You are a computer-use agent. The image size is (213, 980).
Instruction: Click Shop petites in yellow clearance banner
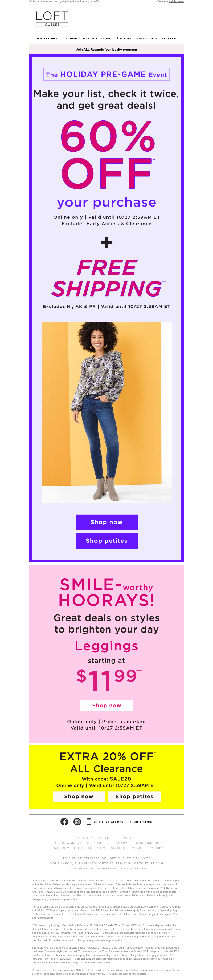tap(134, 796)
